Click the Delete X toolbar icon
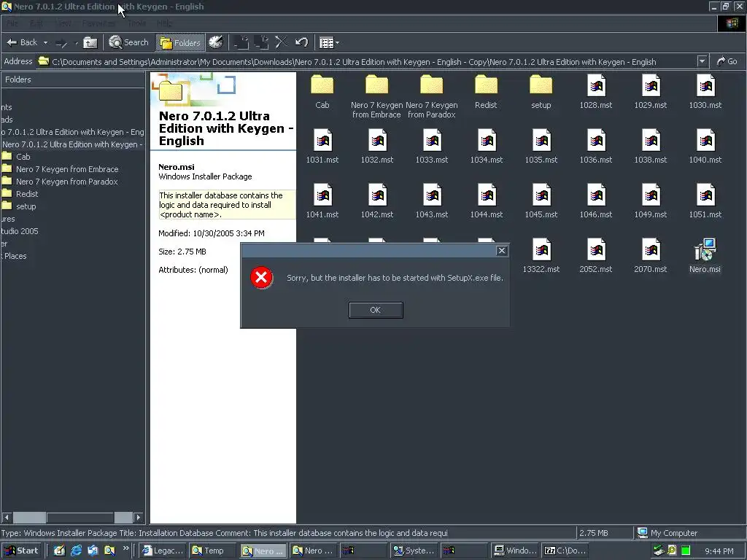 tap(281, 42)
